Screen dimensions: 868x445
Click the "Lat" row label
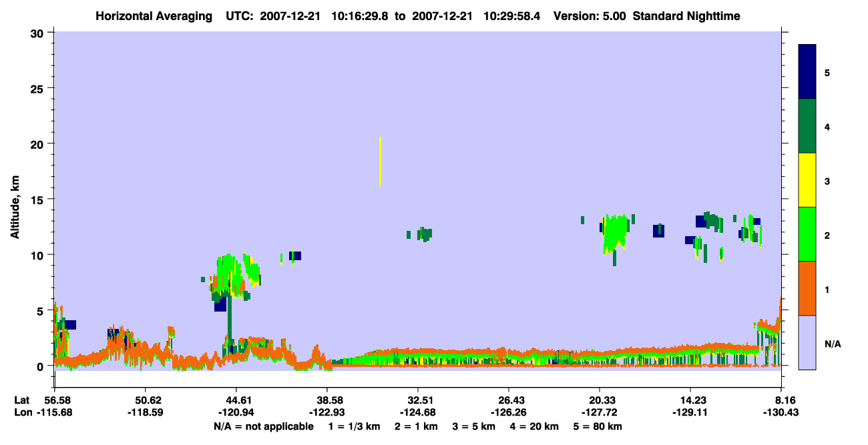pyautogui.click(x=21, y=400)
